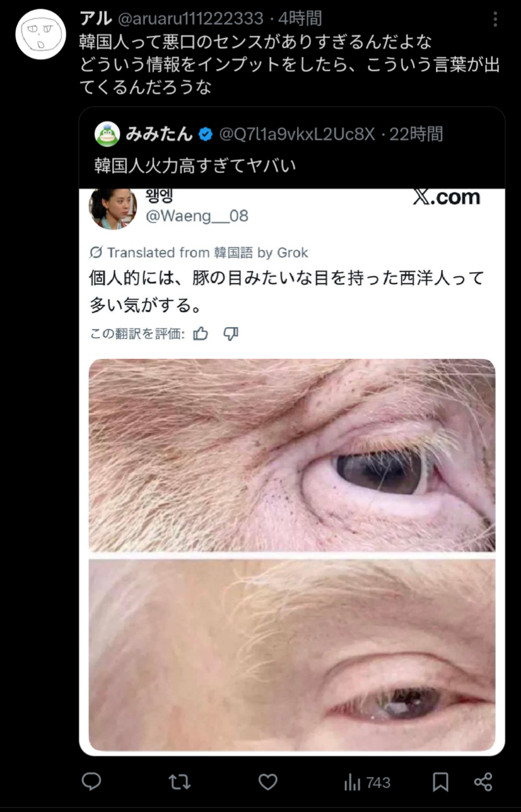Screen dimensions: 521x812
Task: Like the post with heart icon
Action: (267, 782)
